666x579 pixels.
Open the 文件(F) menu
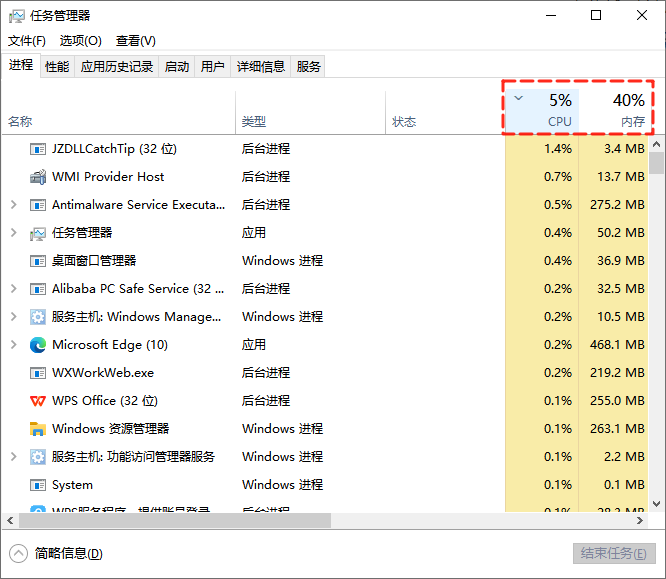27,41
